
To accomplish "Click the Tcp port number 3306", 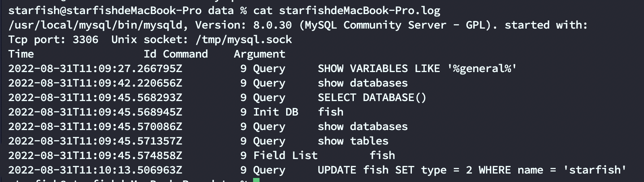I will (85, 39).
